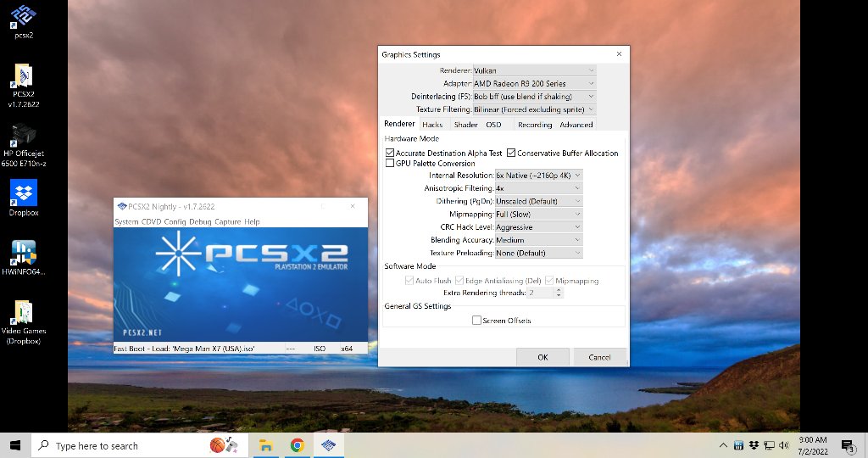This screenshot has height=458, width=868.
Task: Toggle Accurate Destination Alpha Test checkbox
Action: click(390, 153)
